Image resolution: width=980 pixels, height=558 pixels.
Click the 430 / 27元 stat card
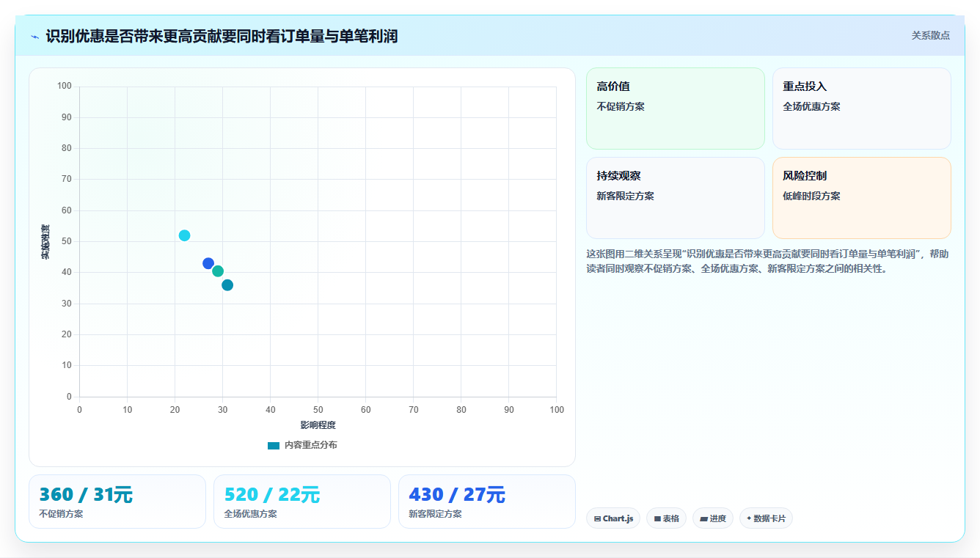point(487,502)
